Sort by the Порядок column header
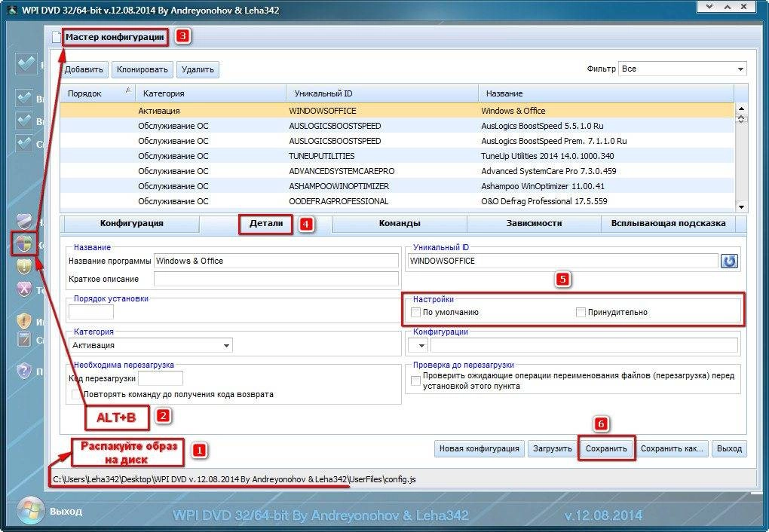The height and width of the screenshot is (532, 769). pyautogui.click(x=97, y=93)
